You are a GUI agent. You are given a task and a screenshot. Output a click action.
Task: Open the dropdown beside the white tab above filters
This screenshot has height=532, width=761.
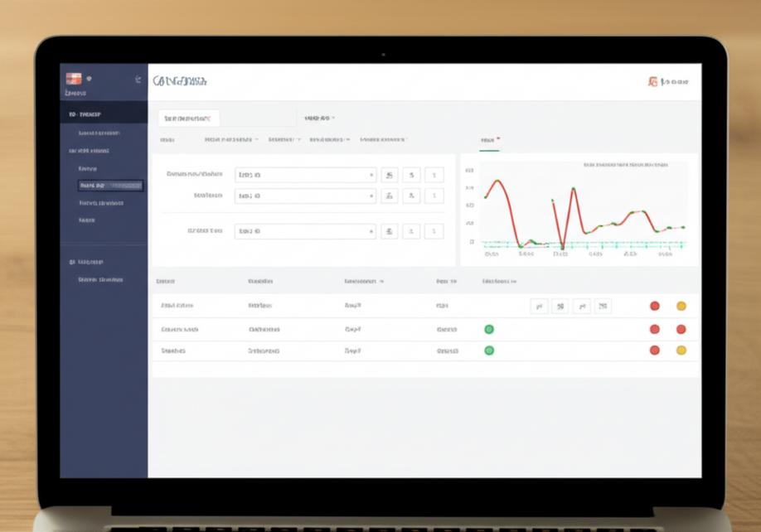point(319,118)
